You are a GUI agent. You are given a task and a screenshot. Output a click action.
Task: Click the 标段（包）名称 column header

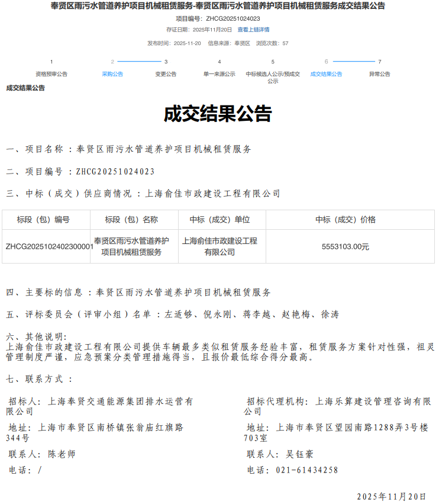point(134,220)
